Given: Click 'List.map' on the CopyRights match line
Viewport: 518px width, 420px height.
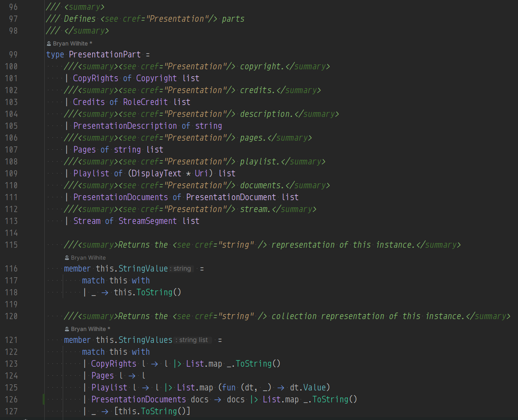Looking at the screenshot, I should tap(204, 364).
